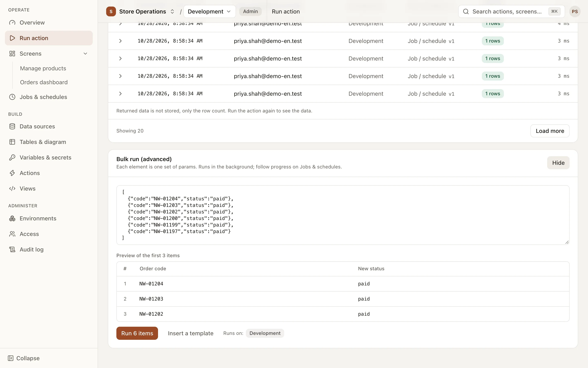Open the Orders dashboard screen
This screenshot has height=368, width=588.
pyautogui.click(x=44, y=82)
